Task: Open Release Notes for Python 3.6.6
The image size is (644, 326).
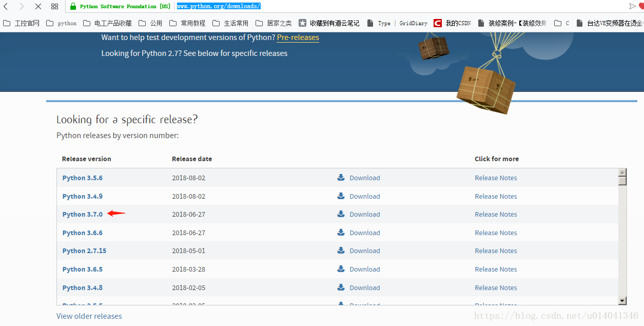Action: [496, 233]
